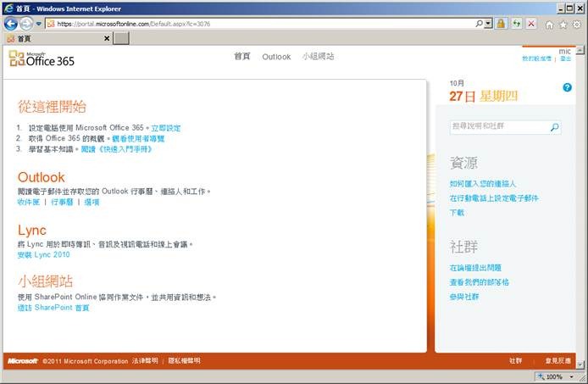This screenshot has width=588, height=384.
Task: Click the Internet Explorer title bar icon
Action: pyautogui.click(x=8, y=8)
